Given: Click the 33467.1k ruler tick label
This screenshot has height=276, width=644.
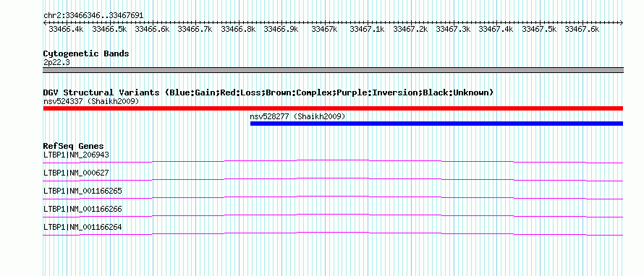Looking at the screenshot, I should tap(367, 30).
